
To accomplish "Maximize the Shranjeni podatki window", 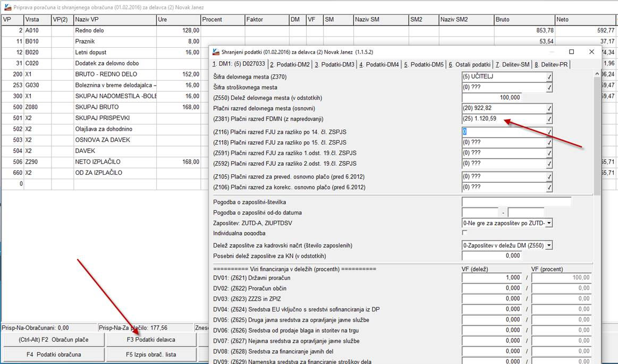I will [x=571, y=52].
